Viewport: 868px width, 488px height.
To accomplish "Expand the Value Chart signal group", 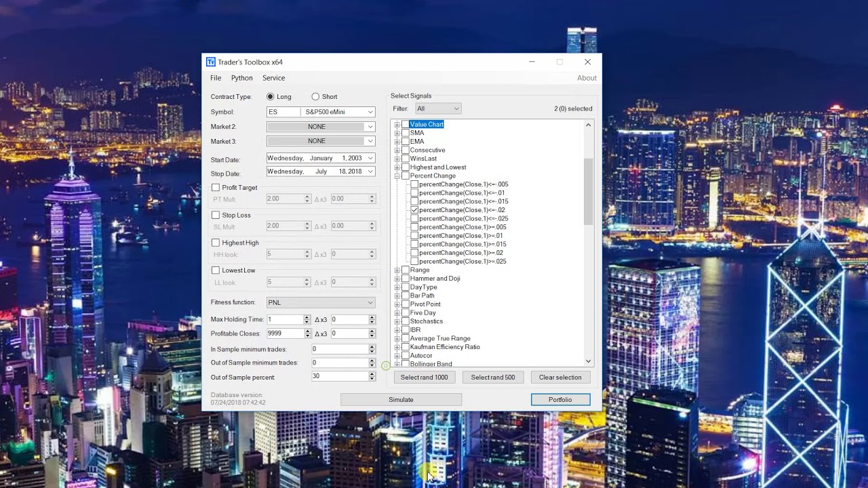I will 397,125.
